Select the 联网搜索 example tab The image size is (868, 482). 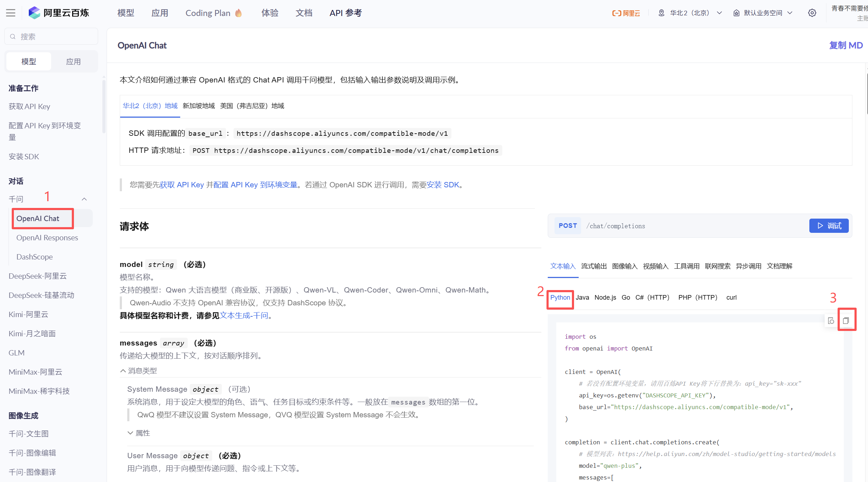[x=718, y=266]
